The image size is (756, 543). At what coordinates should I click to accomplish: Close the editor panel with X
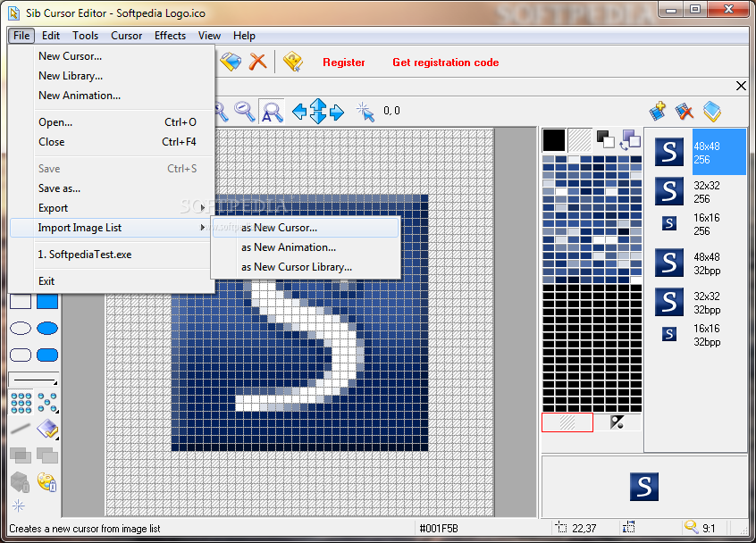pos(741,86)
